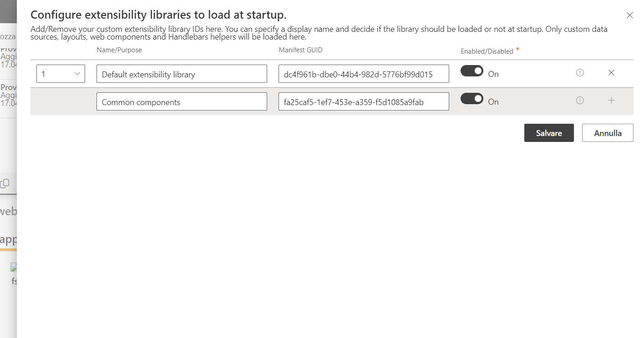
Task: Remove the Default extensibility library row
Action: pyautogui.click(x=611, y=72)
